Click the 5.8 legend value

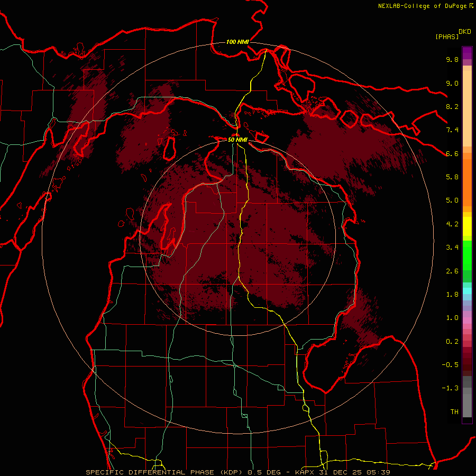[x=452, y=177]
